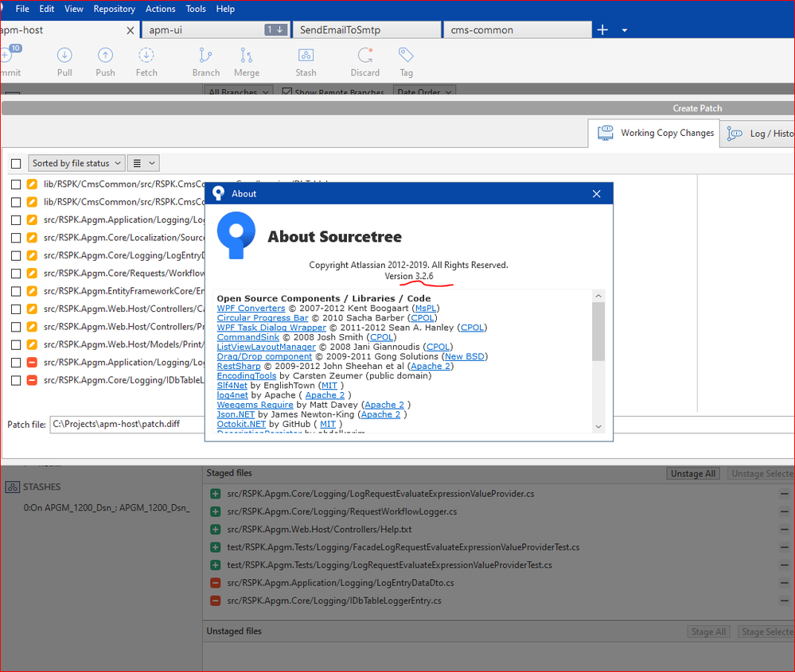Unstage FacadeLogRequestEvaluateExpressionValueProviderTest.cs with minus button
This screenshot has width=795, height=672.
tap(785, 547)
